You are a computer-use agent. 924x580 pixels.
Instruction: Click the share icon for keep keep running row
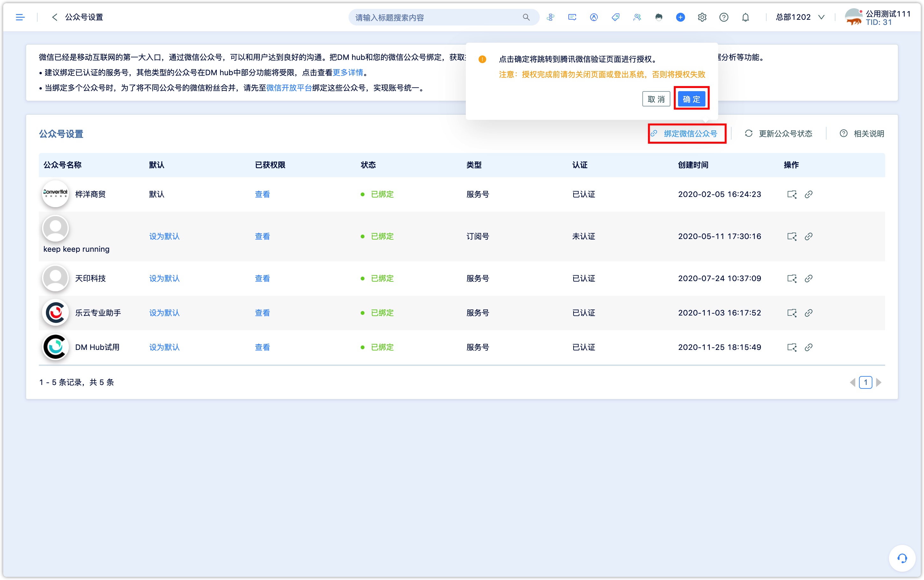tap(792, 236)
